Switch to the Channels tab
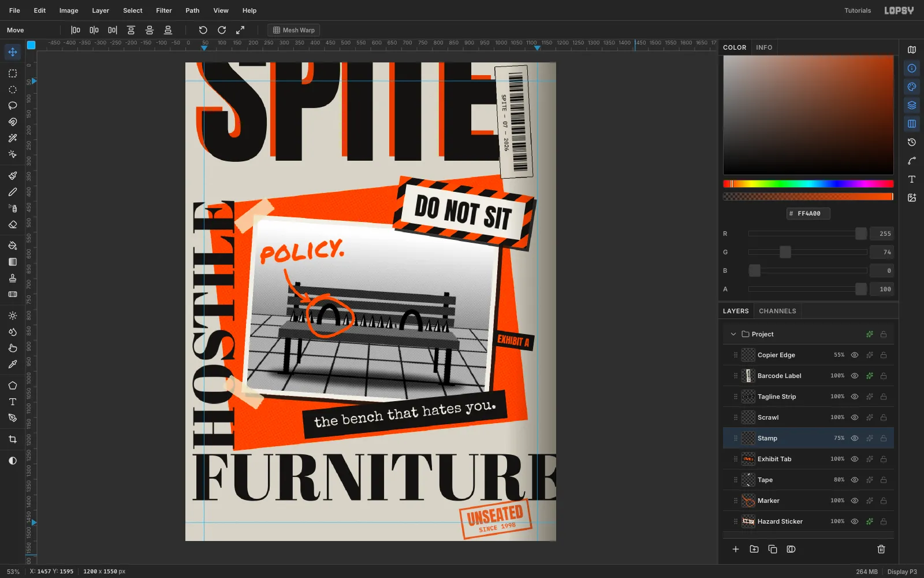The image size is (924, 578). 777,311
